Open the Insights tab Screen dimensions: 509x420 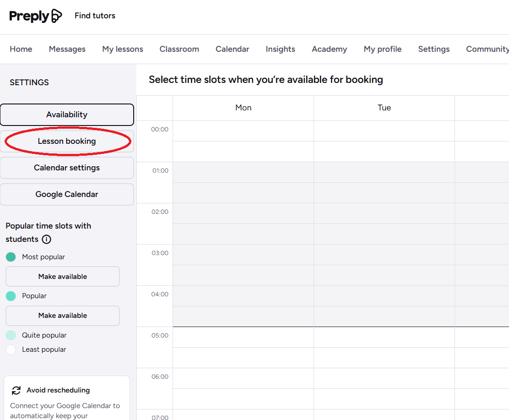[280, 49]
